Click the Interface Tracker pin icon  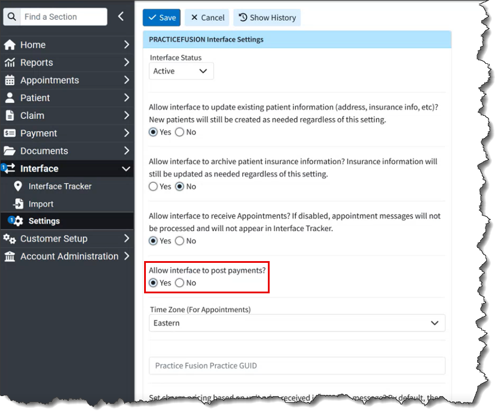tap(18, 186)
